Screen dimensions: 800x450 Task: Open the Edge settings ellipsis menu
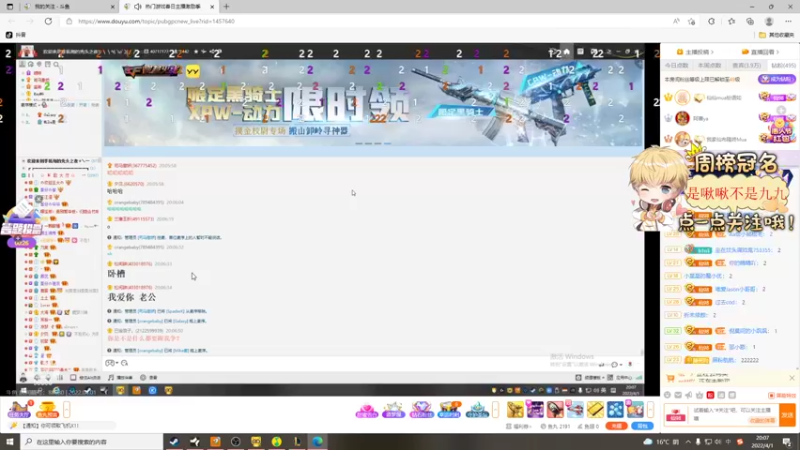[788, 21]
